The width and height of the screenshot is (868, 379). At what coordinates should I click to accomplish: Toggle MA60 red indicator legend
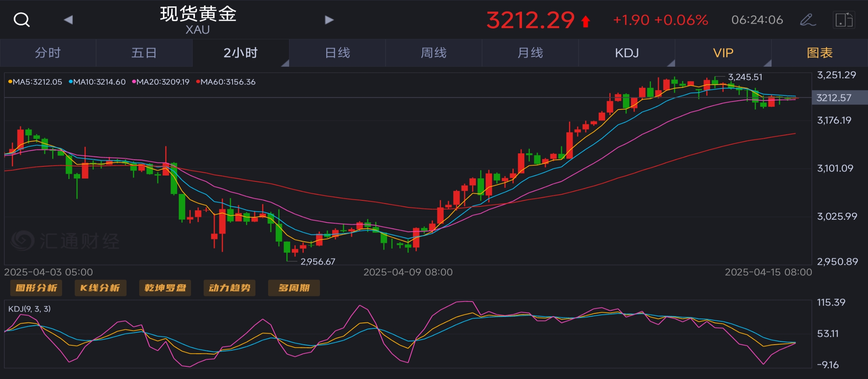tap(226, 82)
